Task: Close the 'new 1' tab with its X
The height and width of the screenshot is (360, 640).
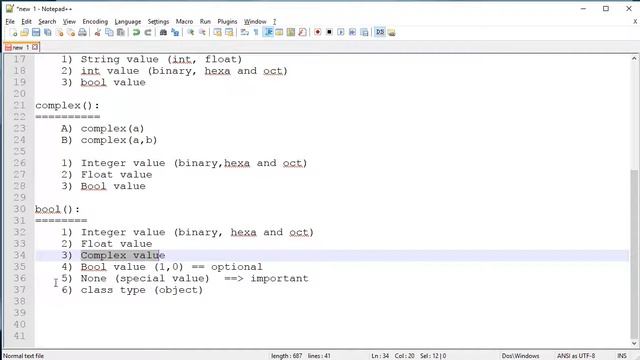Action: click(35, 47)
